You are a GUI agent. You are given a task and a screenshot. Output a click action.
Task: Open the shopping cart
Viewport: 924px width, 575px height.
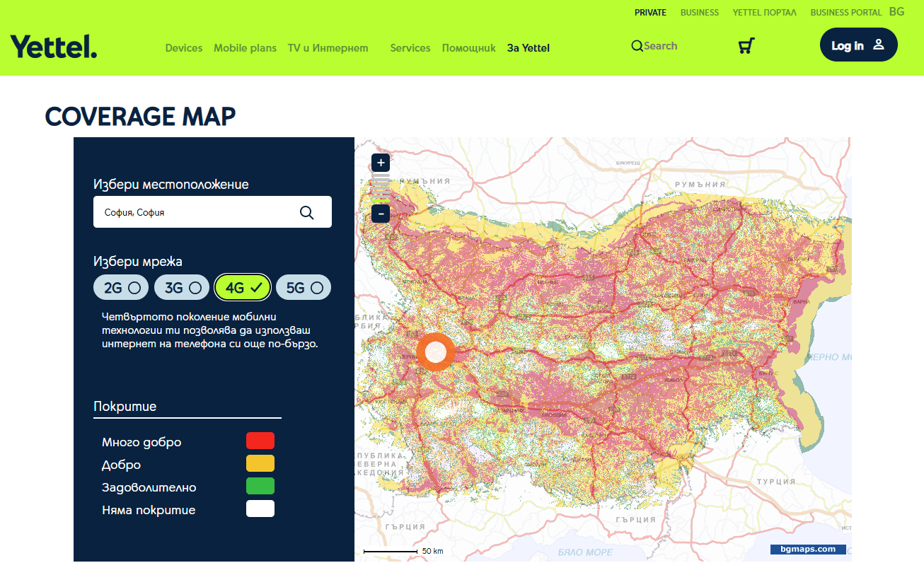(746, 46)
